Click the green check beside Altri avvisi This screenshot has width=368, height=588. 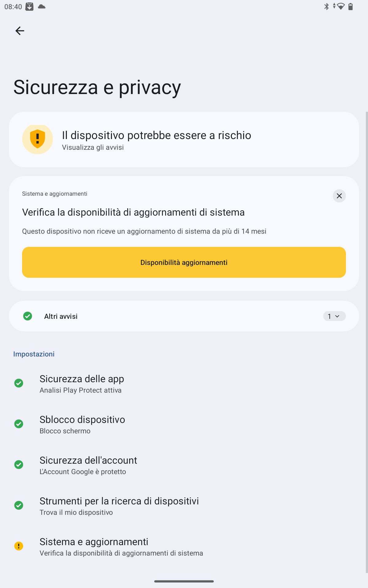tap(28, 316)
